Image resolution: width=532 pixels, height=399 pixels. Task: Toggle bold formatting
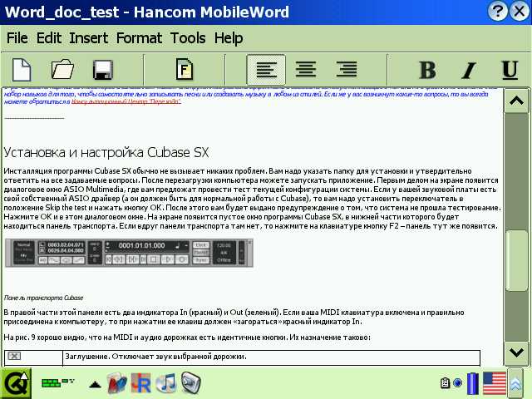(427, 70)
